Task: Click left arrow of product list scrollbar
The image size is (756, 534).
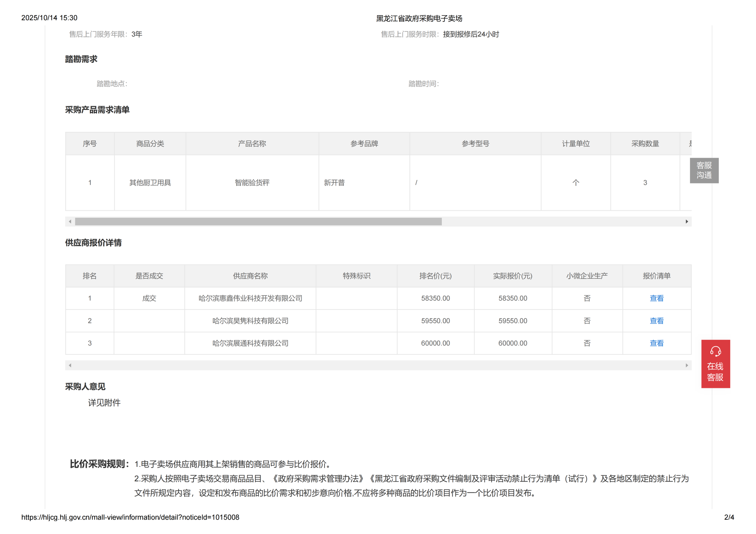Action: [70, 221]
